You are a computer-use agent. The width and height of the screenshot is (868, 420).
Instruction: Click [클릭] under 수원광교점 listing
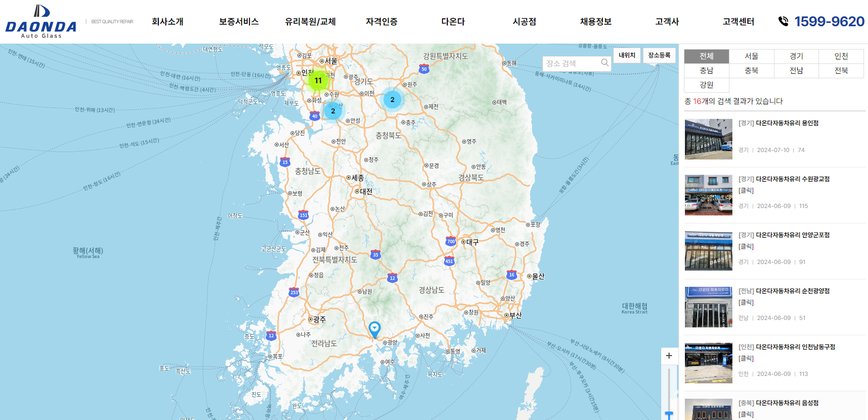click(x=746, y=190)
